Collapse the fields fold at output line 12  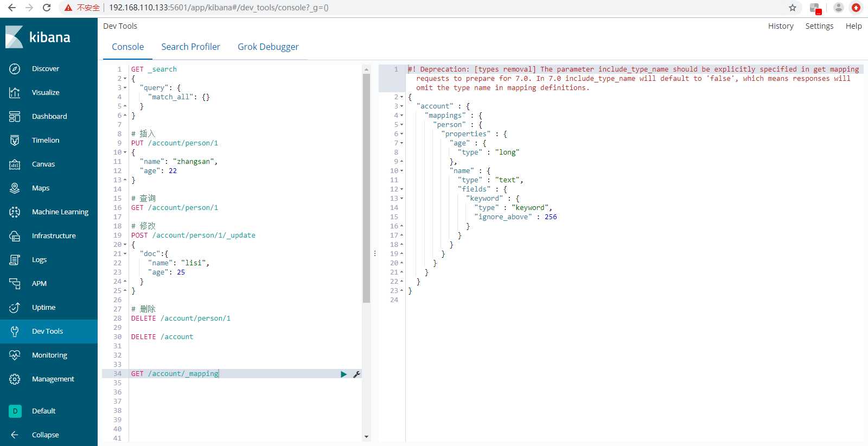click(x=402, y=189)
